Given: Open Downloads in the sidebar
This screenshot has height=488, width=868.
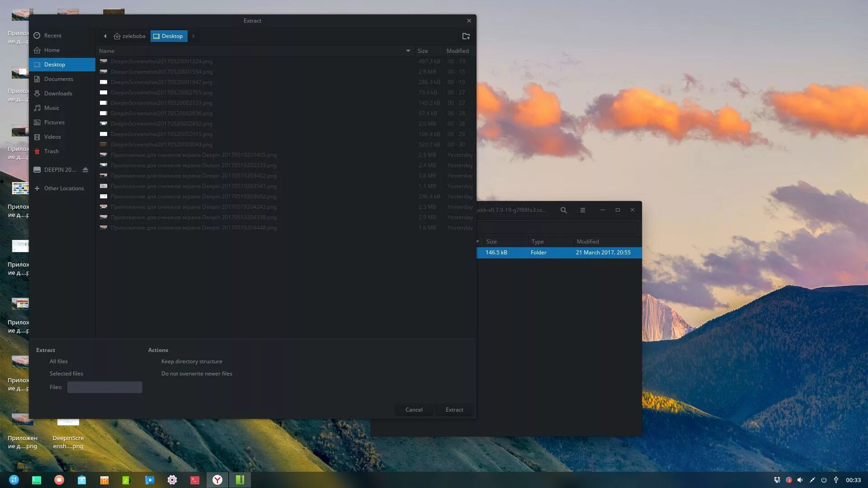Looking at the screenshot, I should [x=58, y=94].
